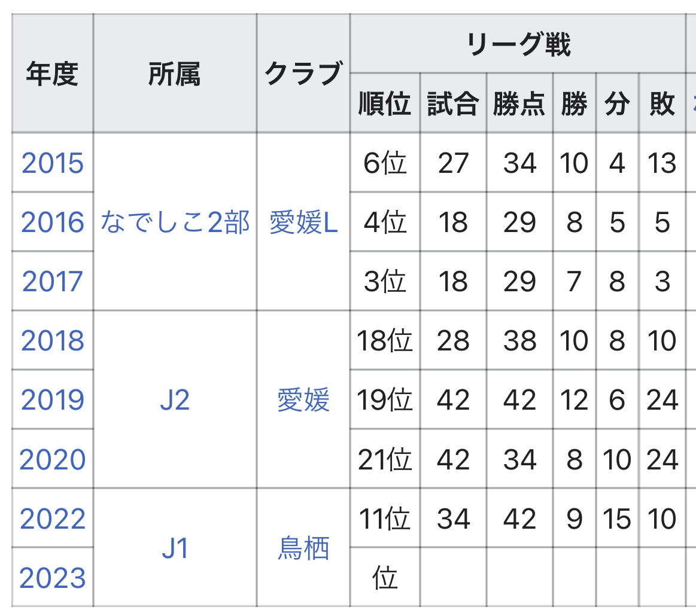
Task: Open the 2018 season link
Action: [53, 341]
